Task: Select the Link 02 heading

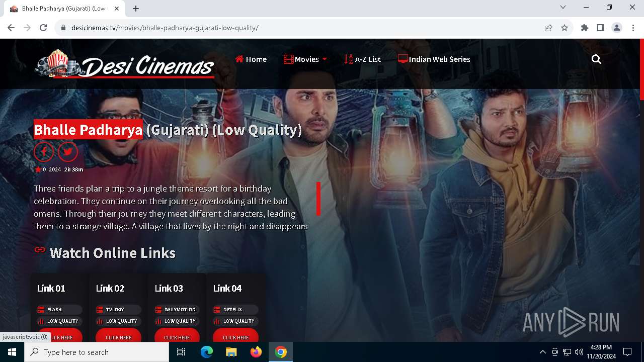Action: tap(110, 288)
